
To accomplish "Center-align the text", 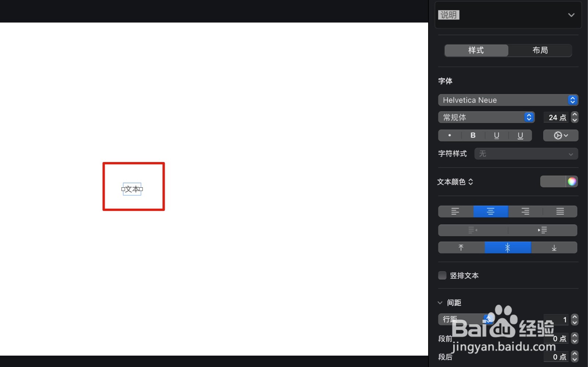I will [x=491, y=211].
